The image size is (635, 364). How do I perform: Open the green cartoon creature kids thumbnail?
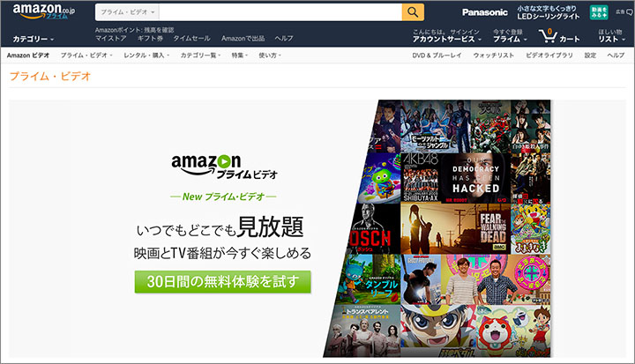pos(378,178)
